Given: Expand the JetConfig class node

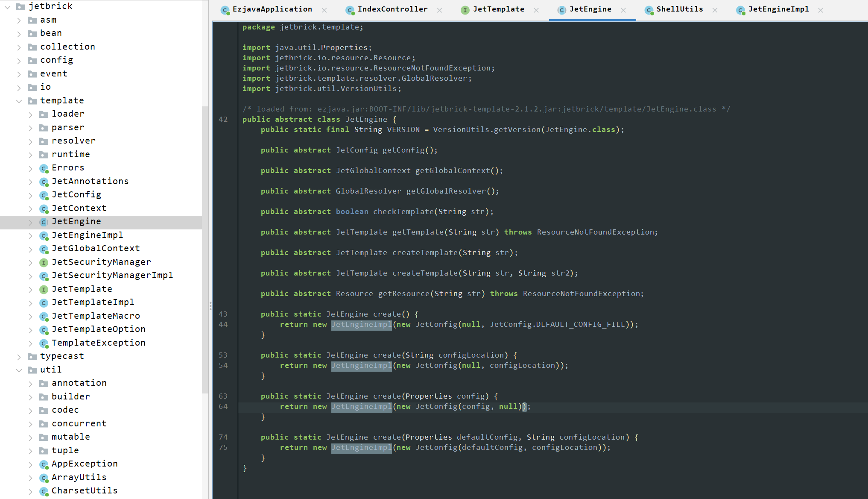Looking at the screenshot, I should pyautogui.click(x=30, y=195).
